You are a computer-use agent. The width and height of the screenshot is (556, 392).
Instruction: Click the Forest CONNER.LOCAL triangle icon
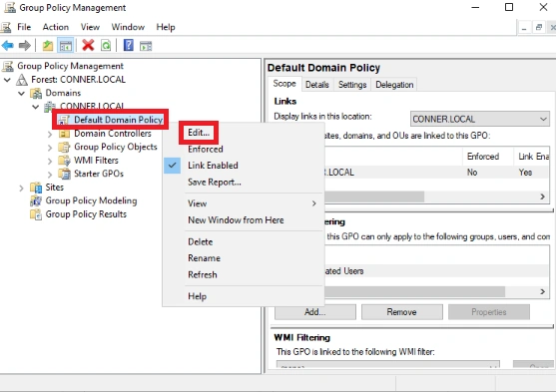pyautogui.click(x=22, y=80)
